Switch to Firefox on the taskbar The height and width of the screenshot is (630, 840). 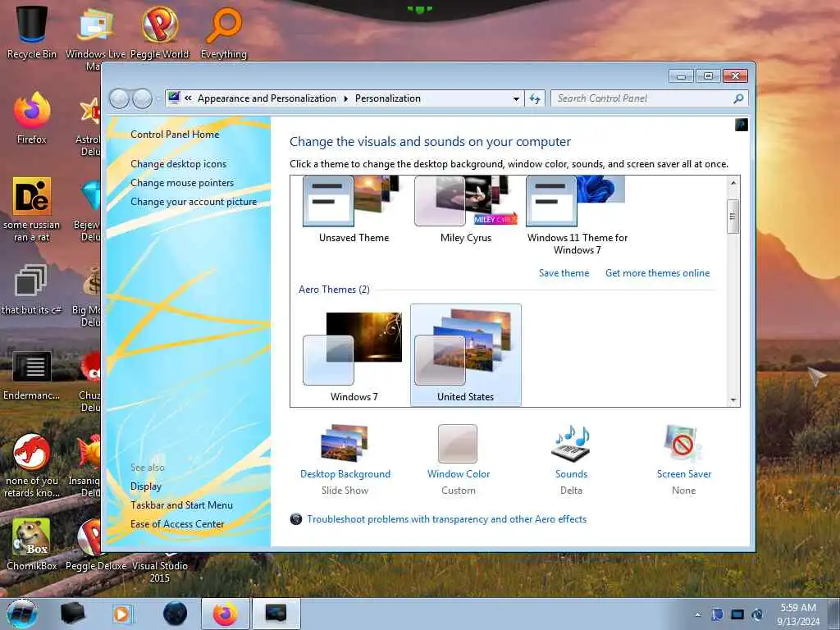[x=226, y=614]
